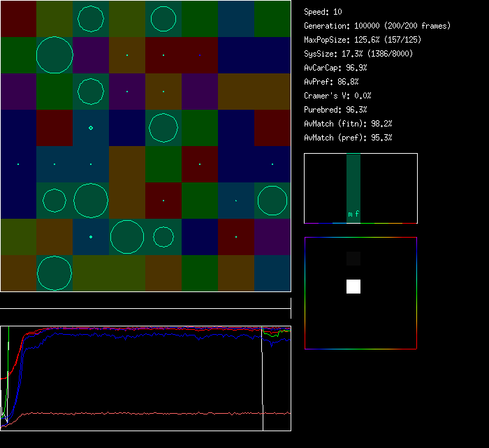
Task: Select the green histogram bar labeled m f
Action: pos(353,189)
